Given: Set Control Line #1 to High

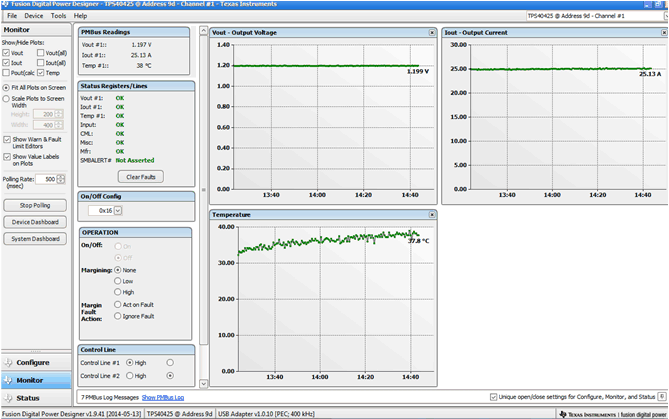Looking at the screenshot, I should pos(130,363).
